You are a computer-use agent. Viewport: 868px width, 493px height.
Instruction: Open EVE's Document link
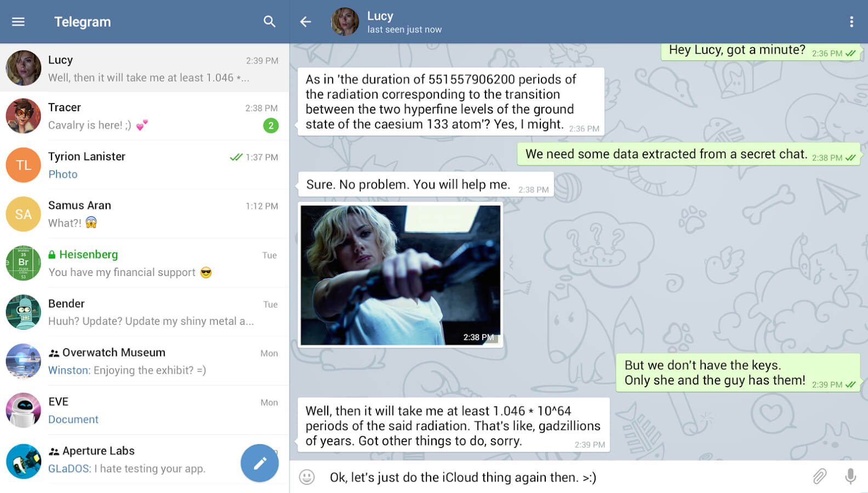coord(73,420)
